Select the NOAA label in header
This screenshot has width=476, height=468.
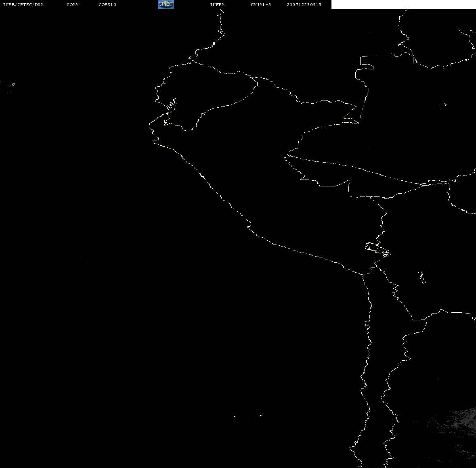pos(72,5)
